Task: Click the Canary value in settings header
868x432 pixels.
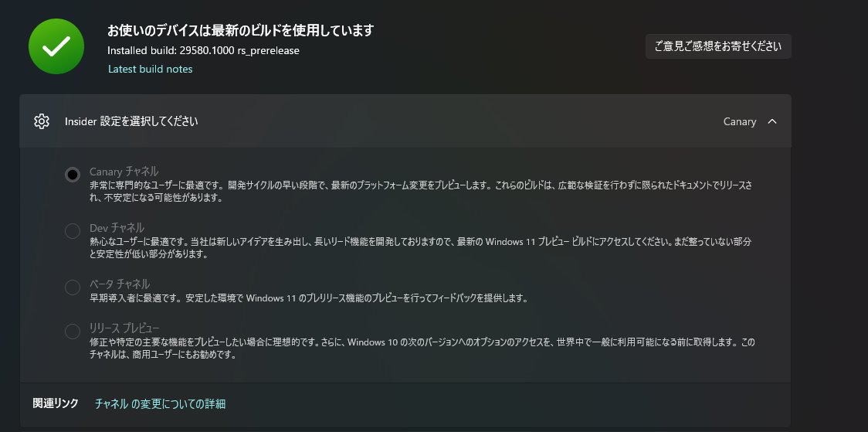Action: (x=740, y=121)
